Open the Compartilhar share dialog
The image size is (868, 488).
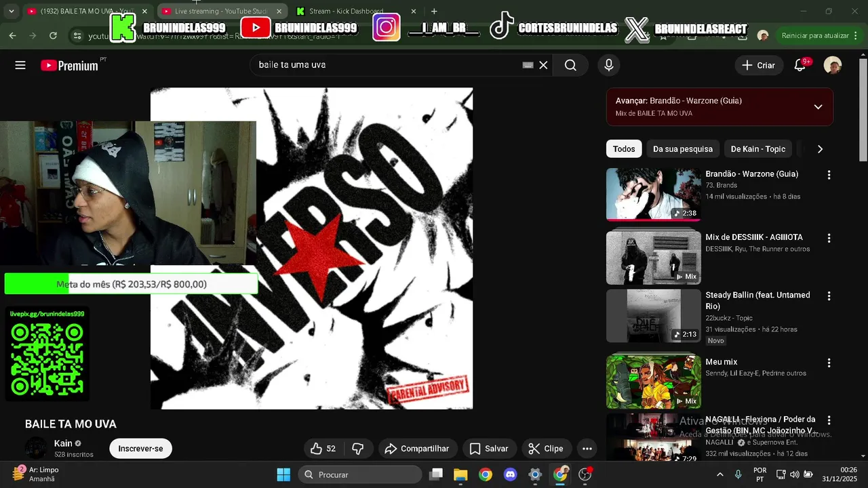[417, 449]
